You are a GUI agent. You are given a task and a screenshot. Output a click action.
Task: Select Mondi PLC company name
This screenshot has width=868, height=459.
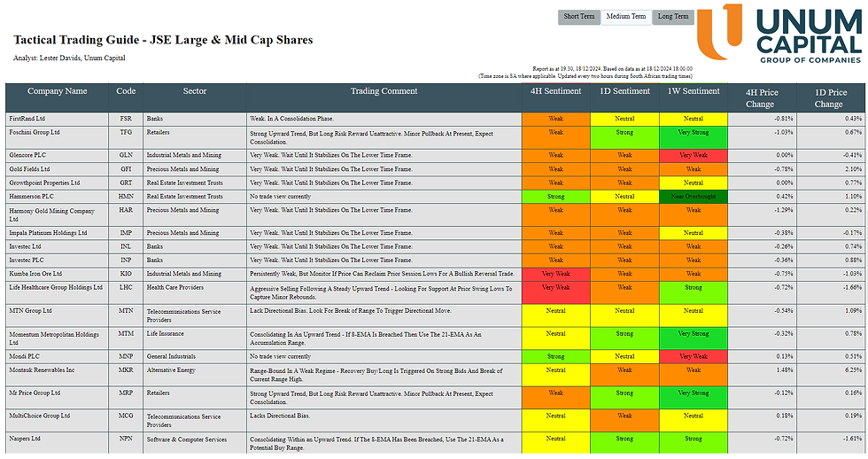tap(25, 356)
